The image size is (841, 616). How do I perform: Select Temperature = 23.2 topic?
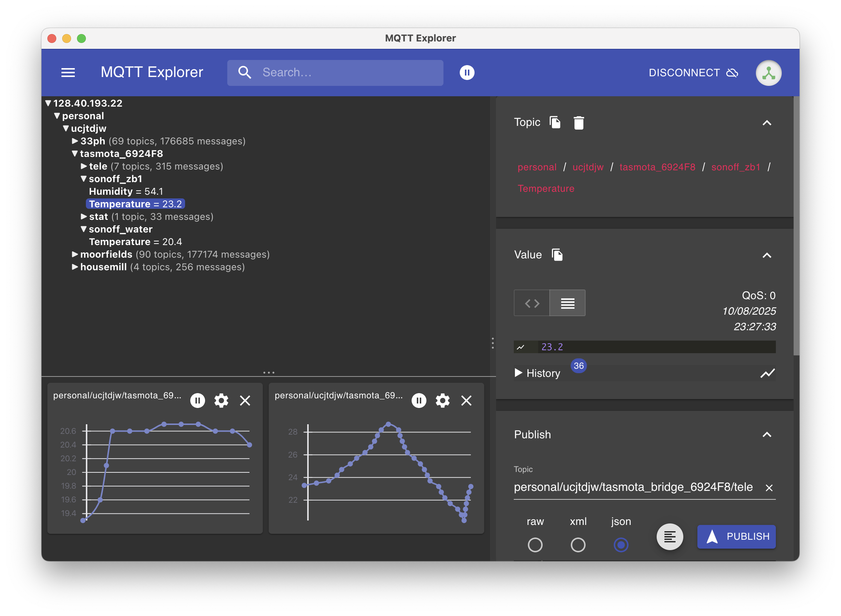(135, 204)
